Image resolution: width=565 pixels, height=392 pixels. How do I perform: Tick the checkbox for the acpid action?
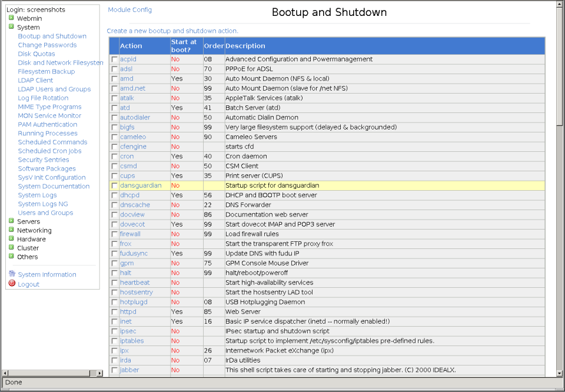click(114, 59)
